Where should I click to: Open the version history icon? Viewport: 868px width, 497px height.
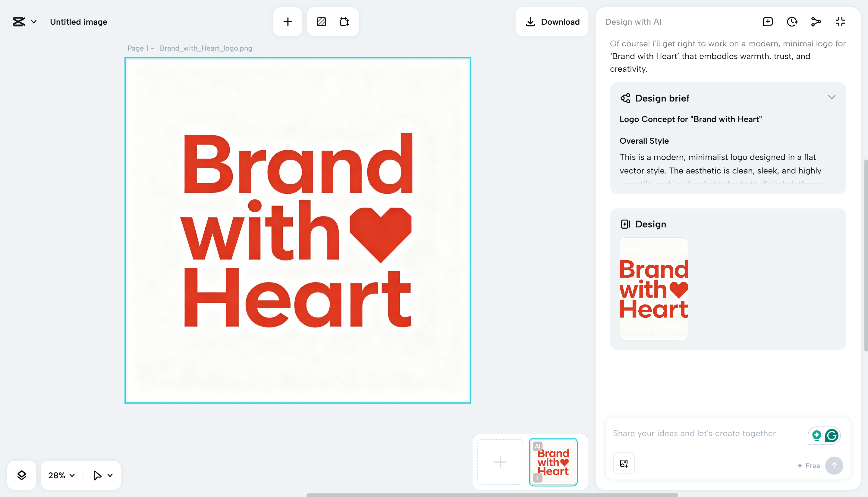[792, 21]
